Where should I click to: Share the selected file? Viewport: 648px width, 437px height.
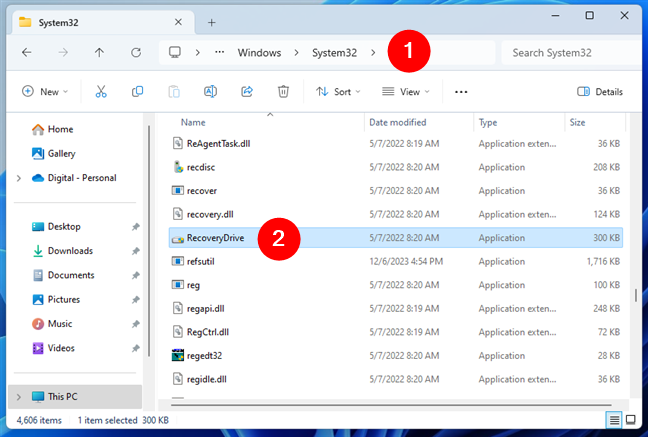click(247, 91)
